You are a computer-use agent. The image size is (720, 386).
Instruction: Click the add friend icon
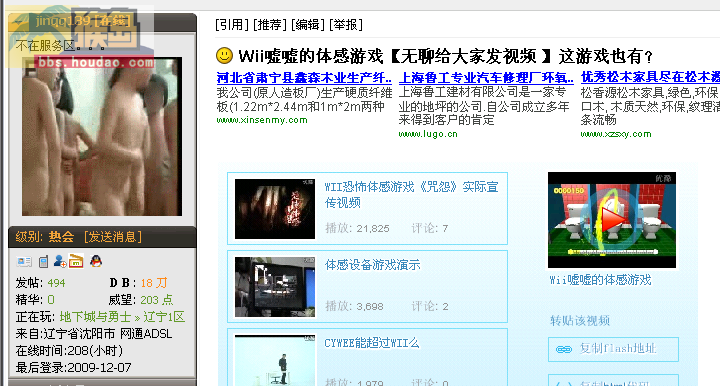pyautogui.click(x=60, y=261)
